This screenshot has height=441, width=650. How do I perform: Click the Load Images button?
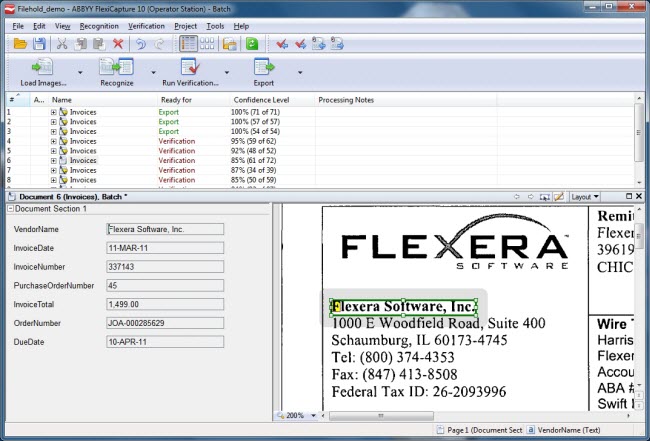click(43, 73)
